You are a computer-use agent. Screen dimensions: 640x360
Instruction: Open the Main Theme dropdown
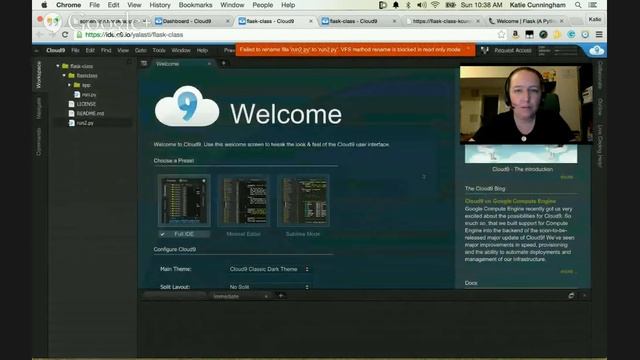tap(269, 269)
